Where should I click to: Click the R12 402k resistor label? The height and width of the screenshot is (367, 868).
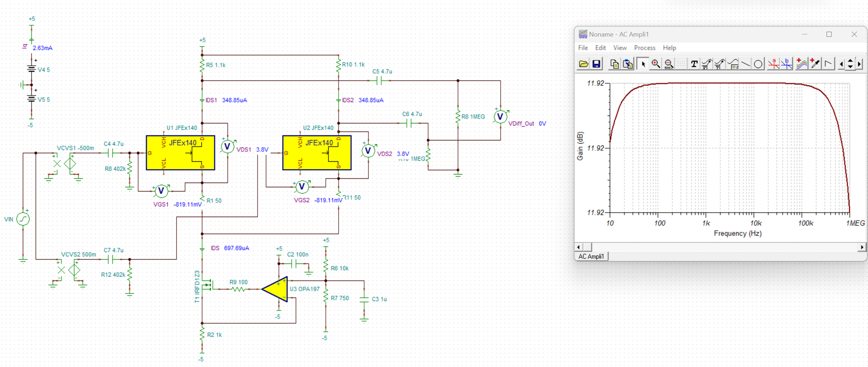[x=113, y=275]
